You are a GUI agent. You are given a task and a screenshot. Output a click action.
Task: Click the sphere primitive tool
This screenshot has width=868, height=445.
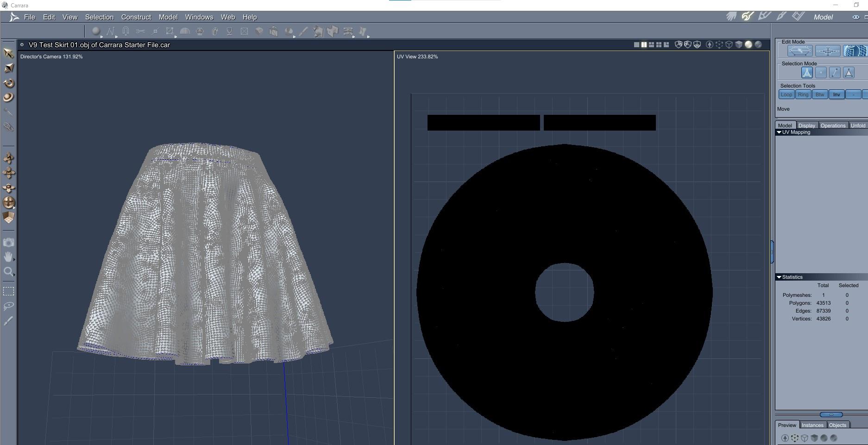pyautogui.click(x=96, y=31)
